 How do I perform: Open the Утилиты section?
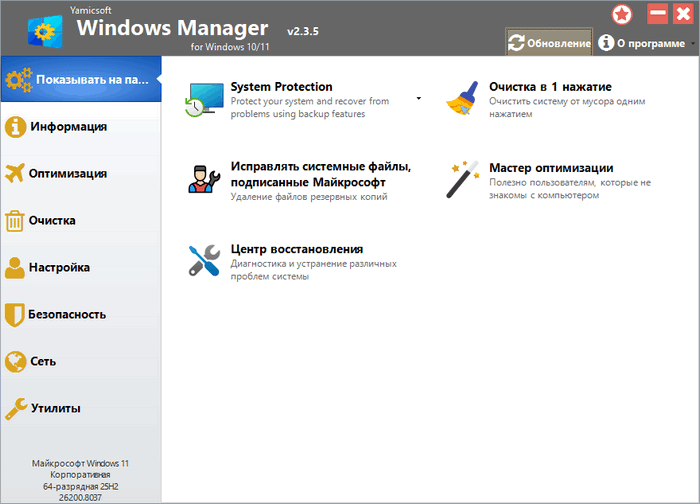pyautogui.click(x=55, y=408)
